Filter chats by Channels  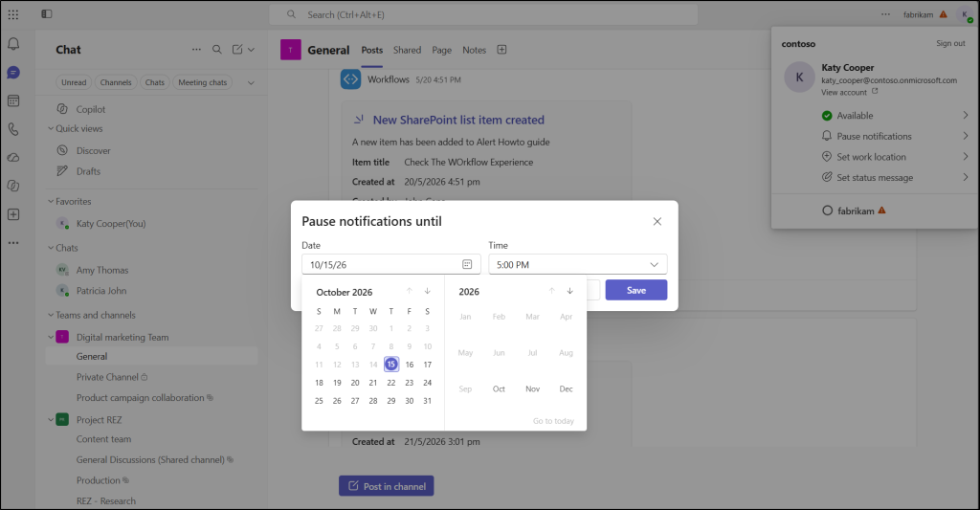116,82
